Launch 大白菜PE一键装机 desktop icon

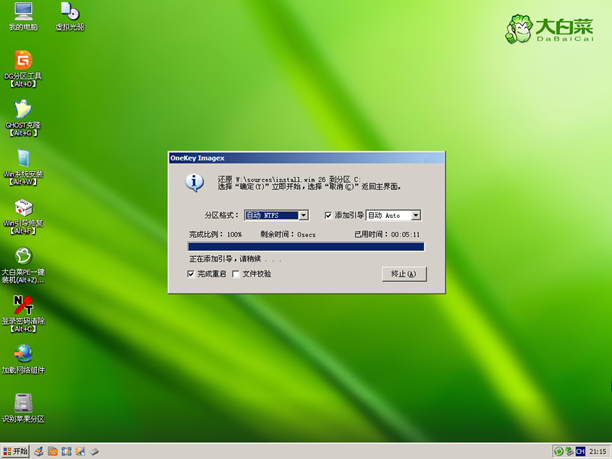point(22,256)
